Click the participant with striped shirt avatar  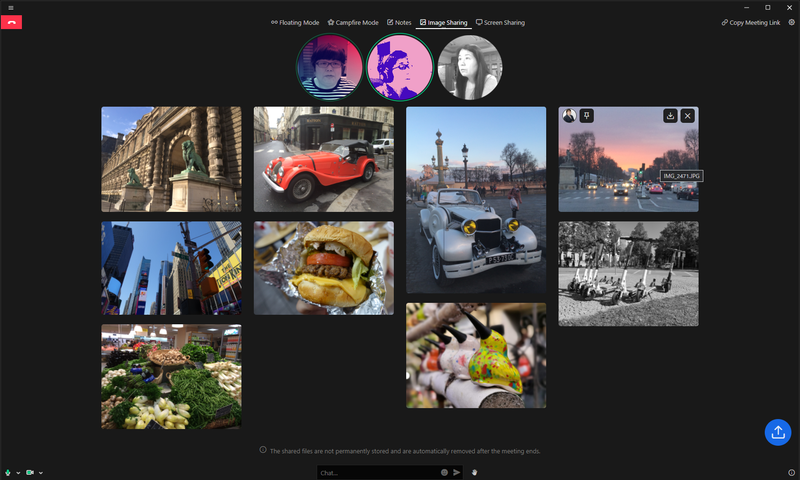pos(330,67)
